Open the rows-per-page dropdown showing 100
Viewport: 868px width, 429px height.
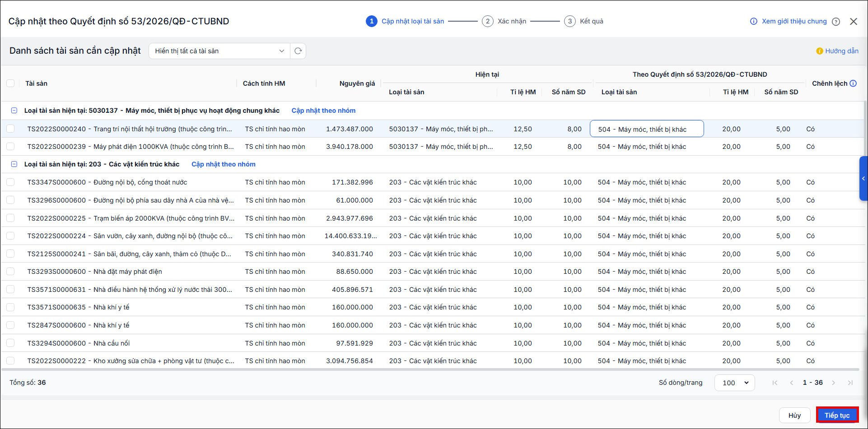coord(734,383)
